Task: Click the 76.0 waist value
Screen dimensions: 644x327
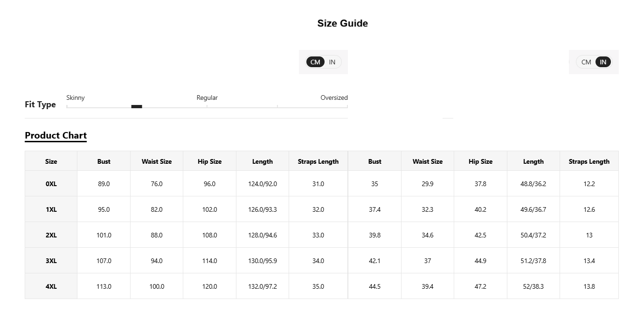Action: [157, 184]
